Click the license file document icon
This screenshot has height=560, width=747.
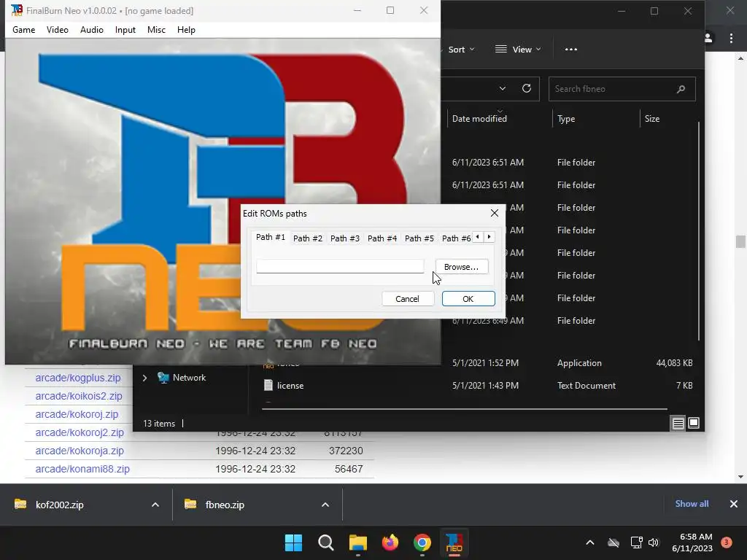point(268,385)
